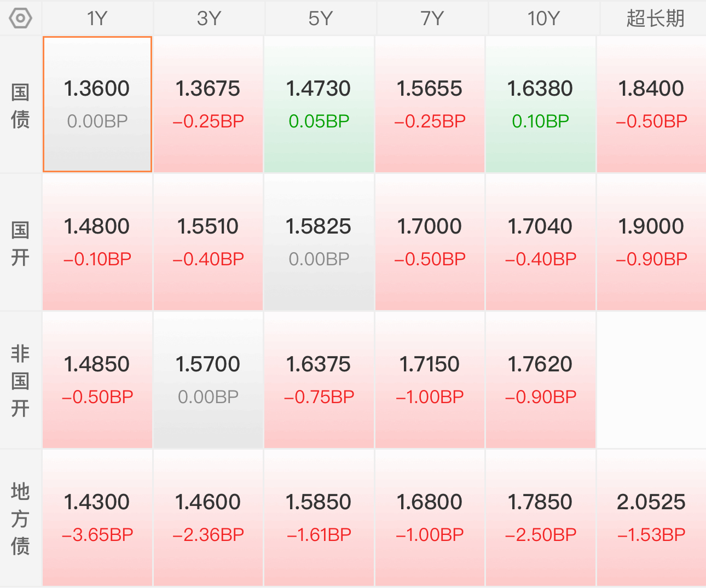Viewport: 706px width, 588px height.
Task: Select the 地方债 超长期 cell 2.0525
Action: click(x=651, y=518)
